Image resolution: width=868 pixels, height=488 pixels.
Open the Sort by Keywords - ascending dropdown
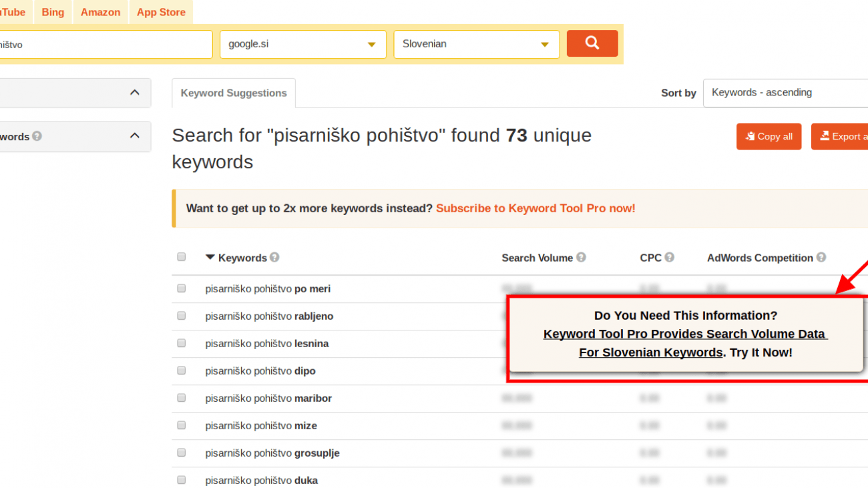pyautogui.click(x=785, y=93)
